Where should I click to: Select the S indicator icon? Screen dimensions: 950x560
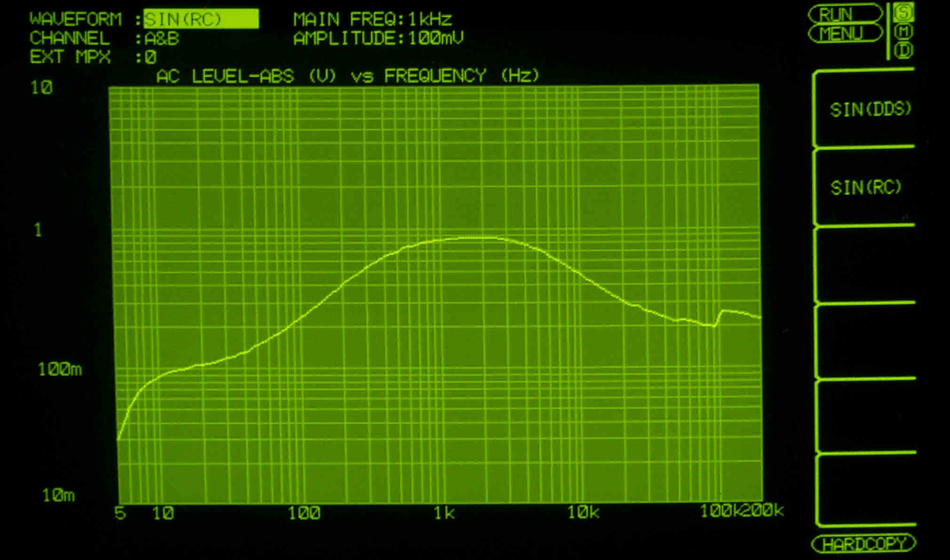click(903, 13)
